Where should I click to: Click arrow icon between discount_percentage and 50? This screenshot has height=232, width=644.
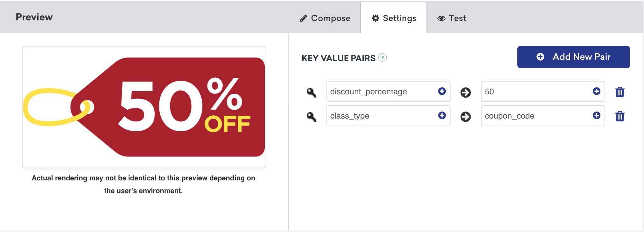pos(465,92)
